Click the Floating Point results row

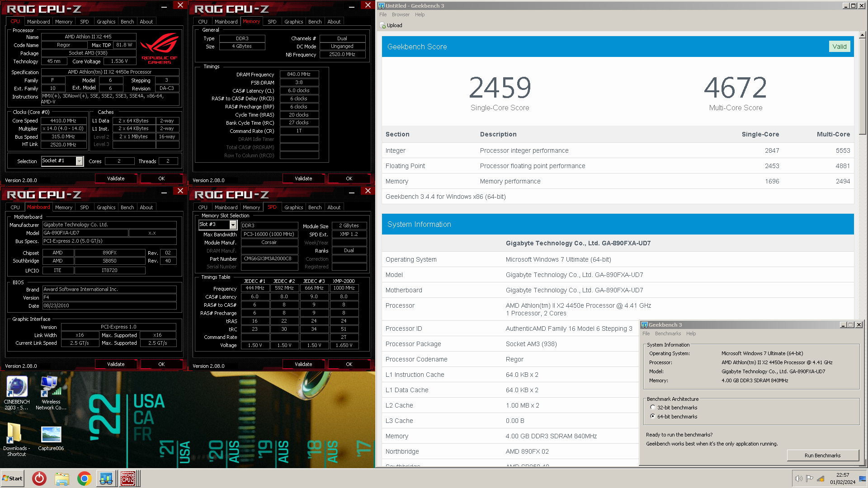pyautogui.click(x=618, y=166)
